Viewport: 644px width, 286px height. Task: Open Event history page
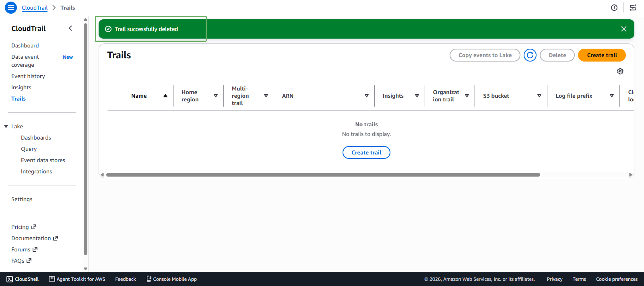[28, 76]
